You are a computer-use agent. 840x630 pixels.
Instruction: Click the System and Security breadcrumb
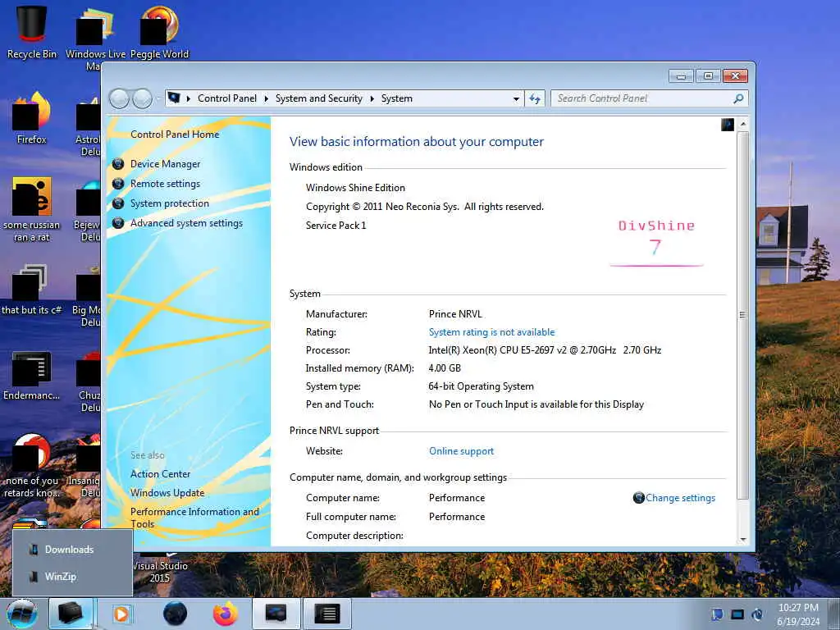point(319,98)
